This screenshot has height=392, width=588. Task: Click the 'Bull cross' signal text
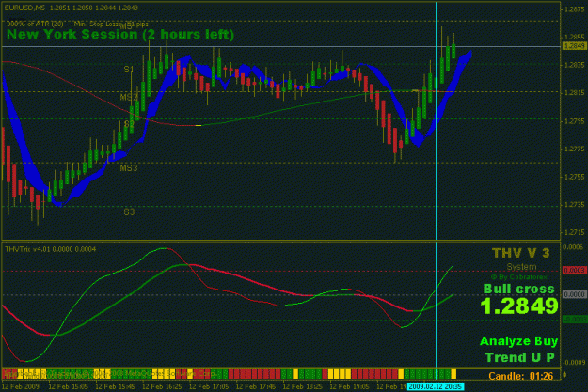click(518, 289)
